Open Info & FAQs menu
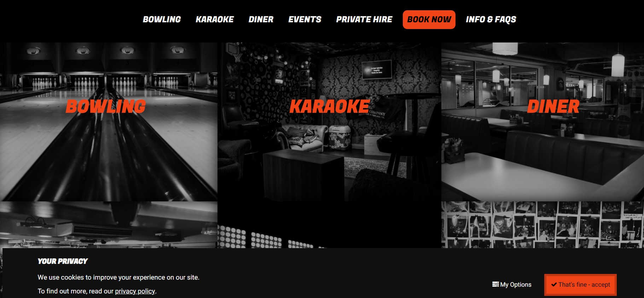 [x=491, y=19]
